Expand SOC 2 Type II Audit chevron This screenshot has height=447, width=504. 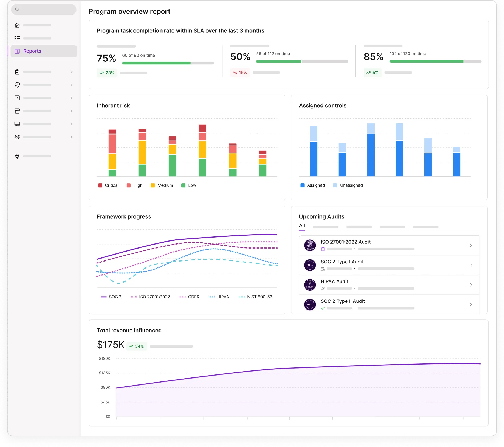pyautogui.click(x=471, y=305)
